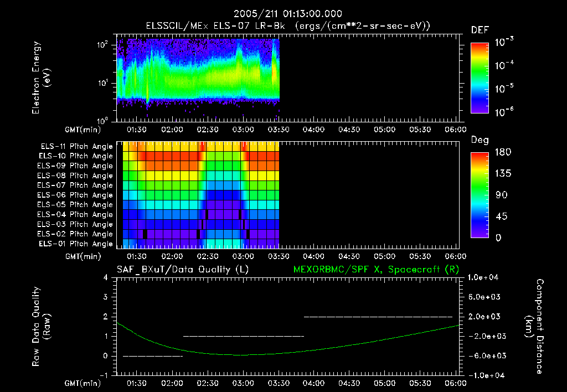Image resolution: width=567 pixels, height=392 pixels.
Task: Click the data quality line at level 1
Action: (x=244, y=336)
